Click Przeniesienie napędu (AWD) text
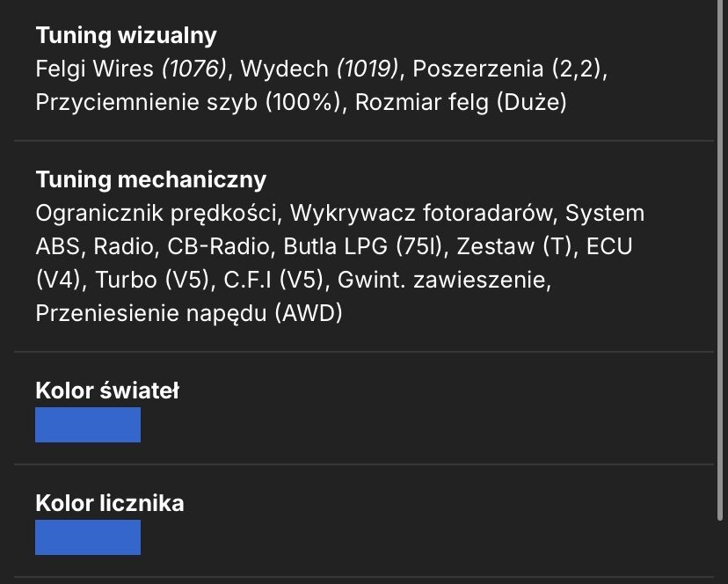The width and height of the screenshot is (728, 584). (x=189, y=313)
